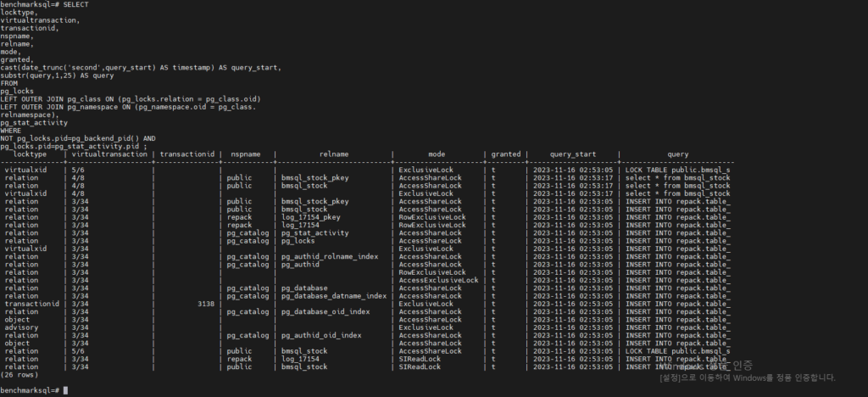Click the Windows activation watermark text
868x397 pixels.
point(748,377)
